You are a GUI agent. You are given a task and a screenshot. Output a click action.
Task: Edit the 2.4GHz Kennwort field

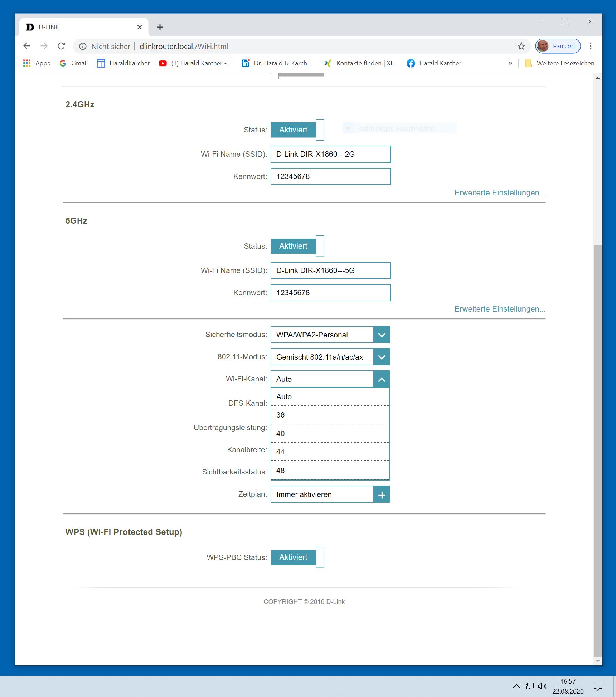point(330,176)
